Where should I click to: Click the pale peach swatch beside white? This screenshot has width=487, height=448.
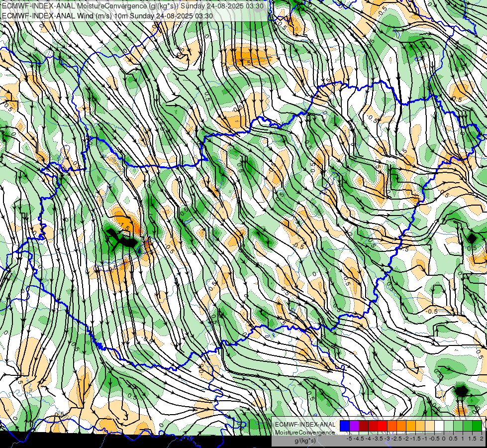click(430, 426)
